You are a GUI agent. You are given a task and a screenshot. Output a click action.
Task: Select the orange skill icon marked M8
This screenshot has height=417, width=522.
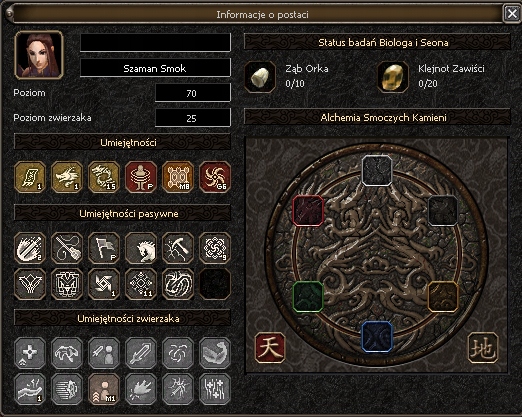(178, 177)
